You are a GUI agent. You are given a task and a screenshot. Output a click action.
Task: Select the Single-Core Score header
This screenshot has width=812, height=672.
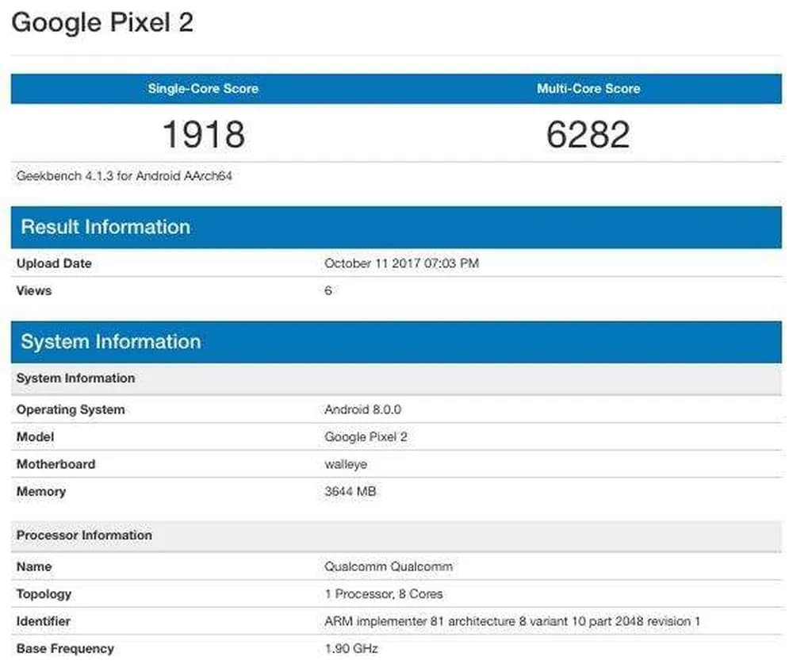pos(203,89)
